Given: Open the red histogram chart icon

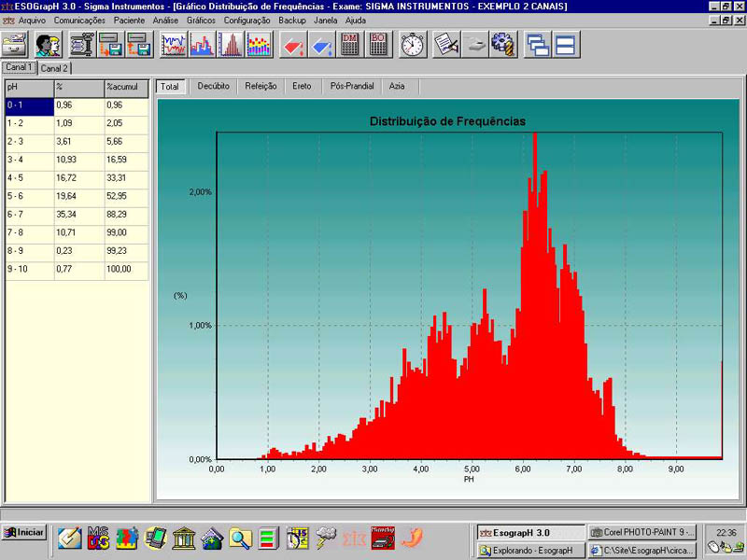Looking at the screenshot, I should pos(231,44).
